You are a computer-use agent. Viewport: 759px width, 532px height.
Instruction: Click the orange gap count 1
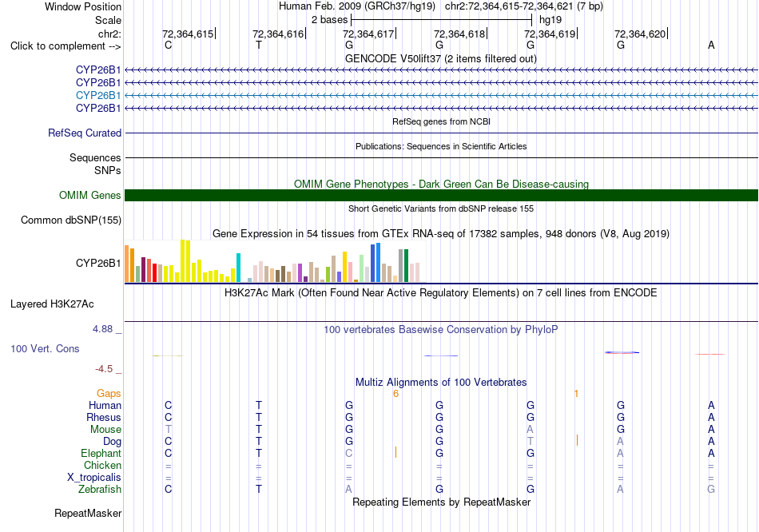coord(576,394)
